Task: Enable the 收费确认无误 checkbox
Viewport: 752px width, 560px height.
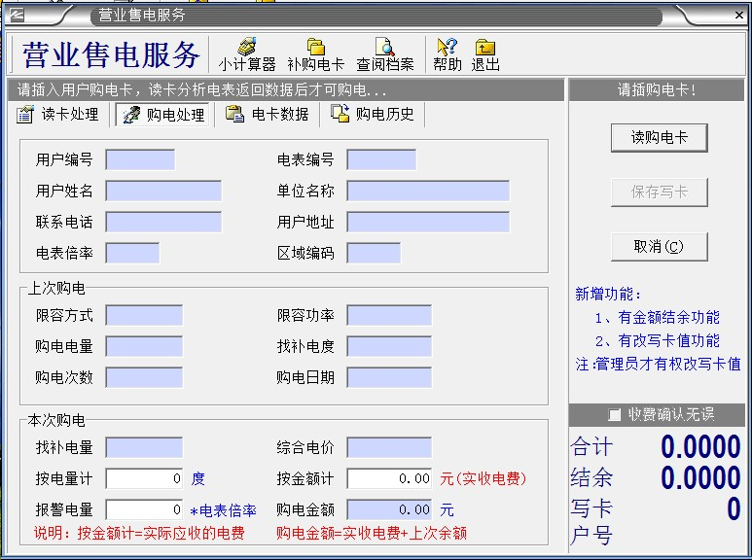Action: (614, 415)
